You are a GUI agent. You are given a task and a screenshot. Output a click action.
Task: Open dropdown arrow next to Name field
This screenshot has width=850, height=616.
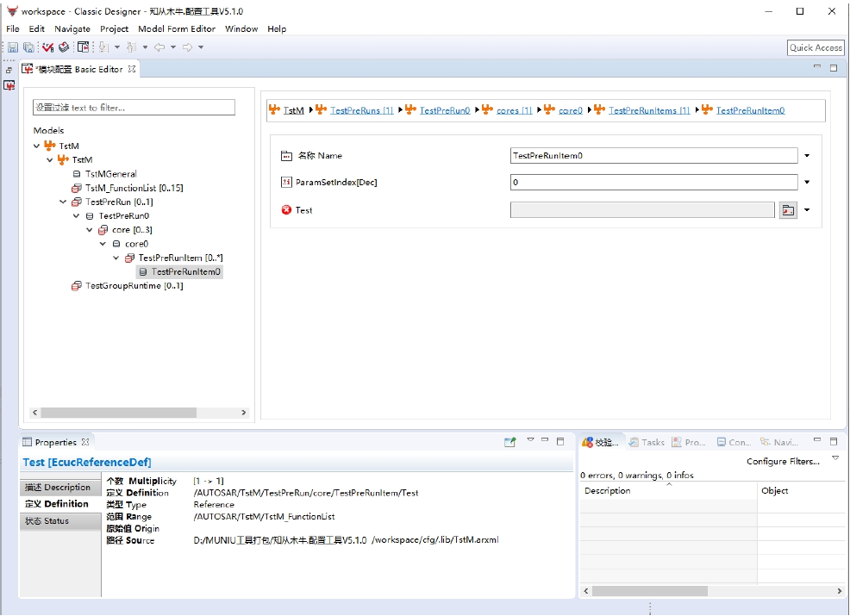pyautogui.click(x=807, y=156)
